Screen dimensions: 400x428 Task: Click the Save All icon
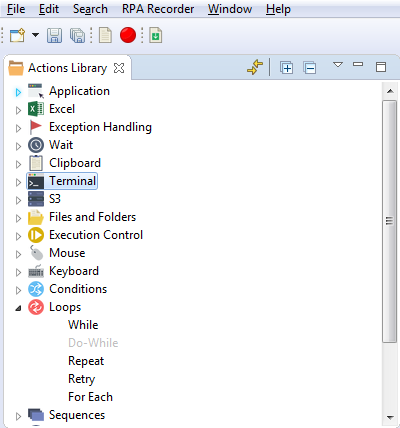77,35
